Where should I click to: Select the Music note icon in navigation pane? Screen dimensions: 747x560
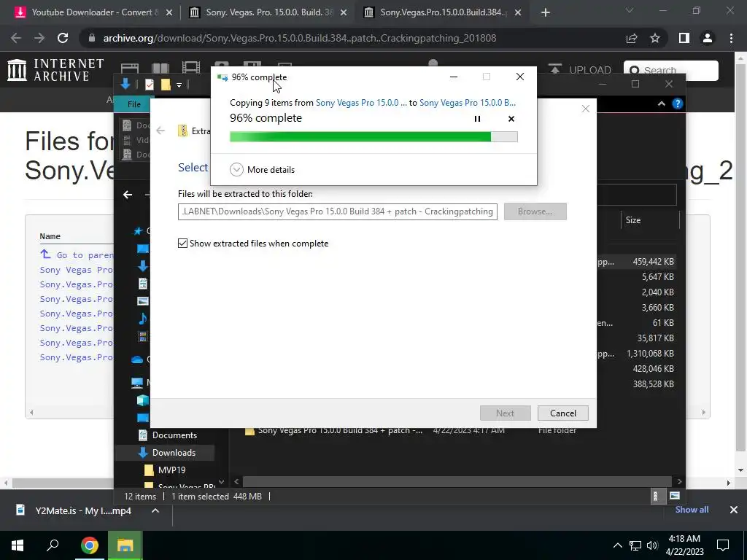142,319
